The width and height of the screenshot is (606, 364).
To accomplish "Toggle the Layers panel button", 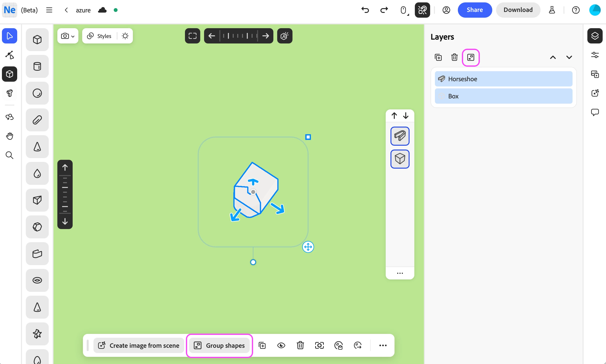I will [595, 36].
